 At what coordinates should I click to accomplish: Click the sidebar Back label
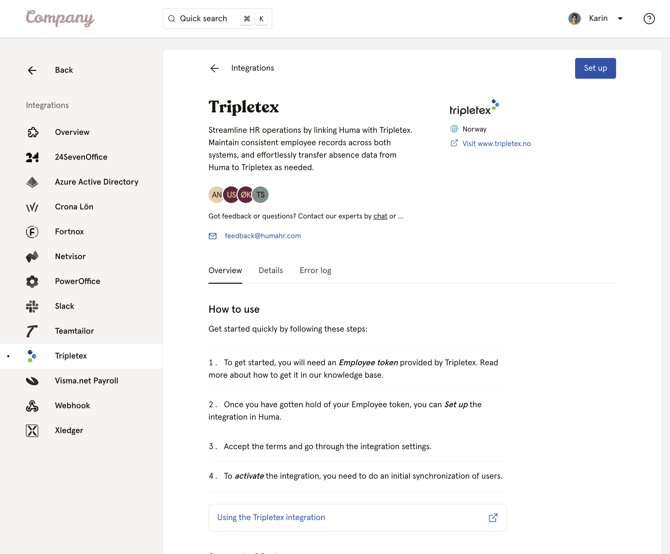tap(64, 70)
